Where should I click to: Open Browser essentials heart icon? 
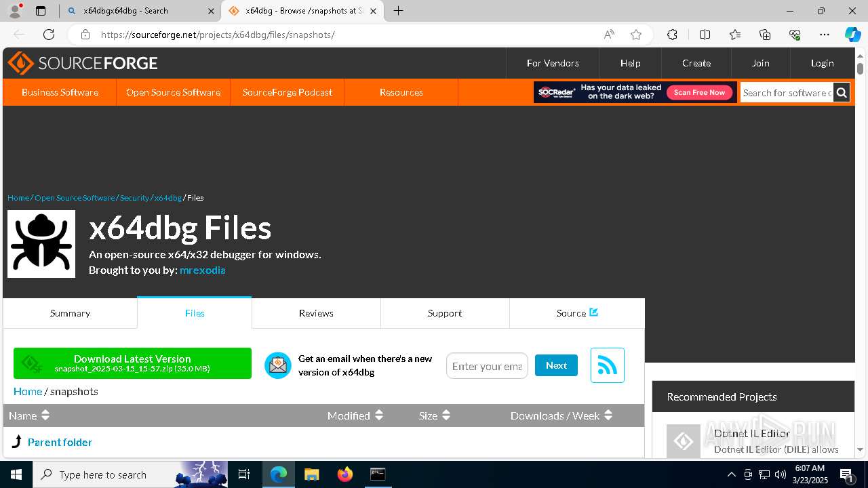pyautogui.click(x=795, y=35)
